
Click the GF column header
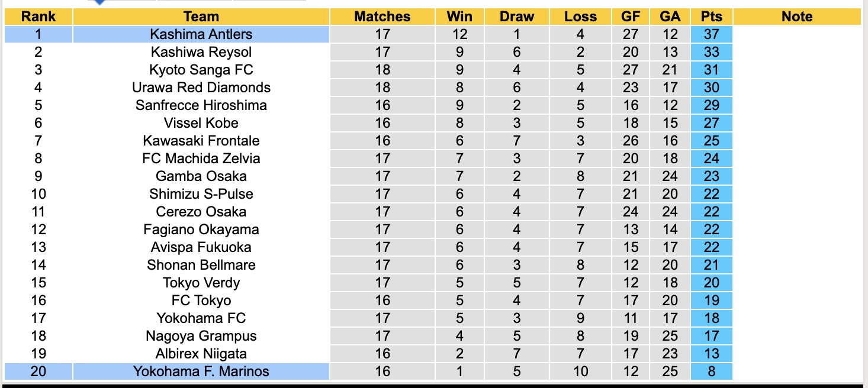pyautogui.click(x=631, y=17)
